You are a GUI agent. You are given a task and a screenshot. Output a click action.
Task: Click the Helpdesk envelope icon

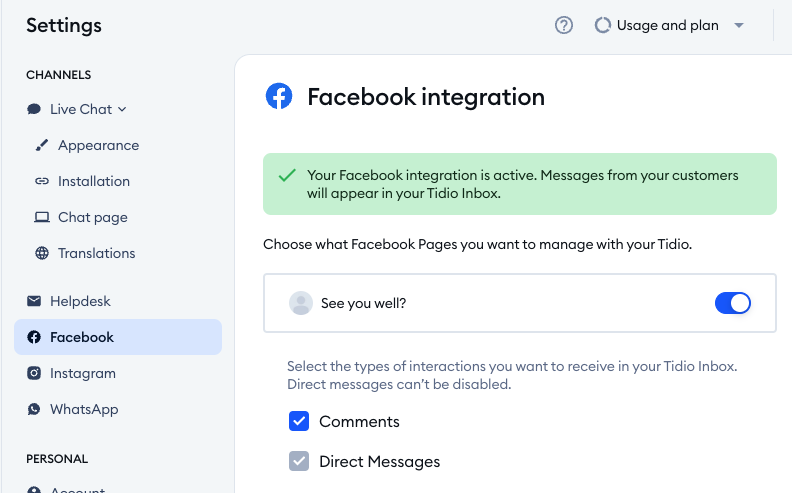click(x=34, y=301)
